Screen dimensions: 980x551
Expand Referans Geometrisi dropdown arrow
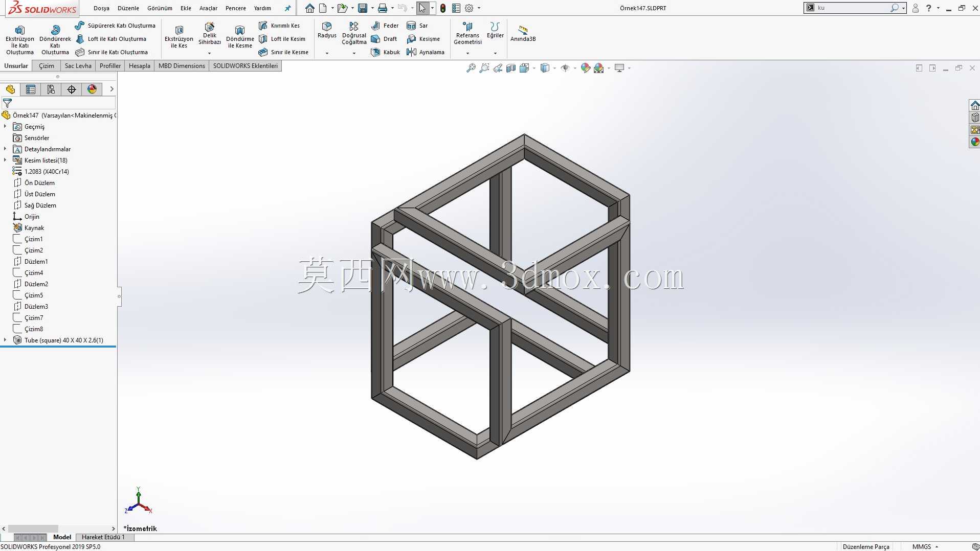[467, 53]
